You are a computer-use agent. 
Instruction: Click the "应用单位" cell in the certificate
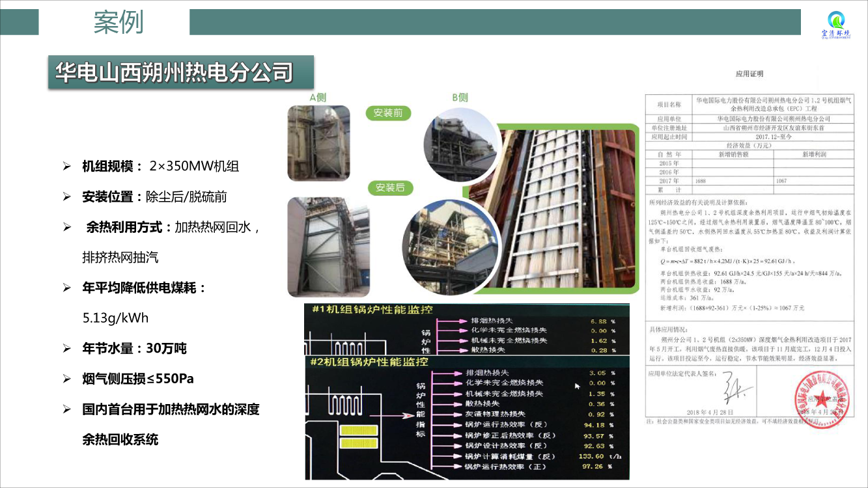(x=669, y=119)
